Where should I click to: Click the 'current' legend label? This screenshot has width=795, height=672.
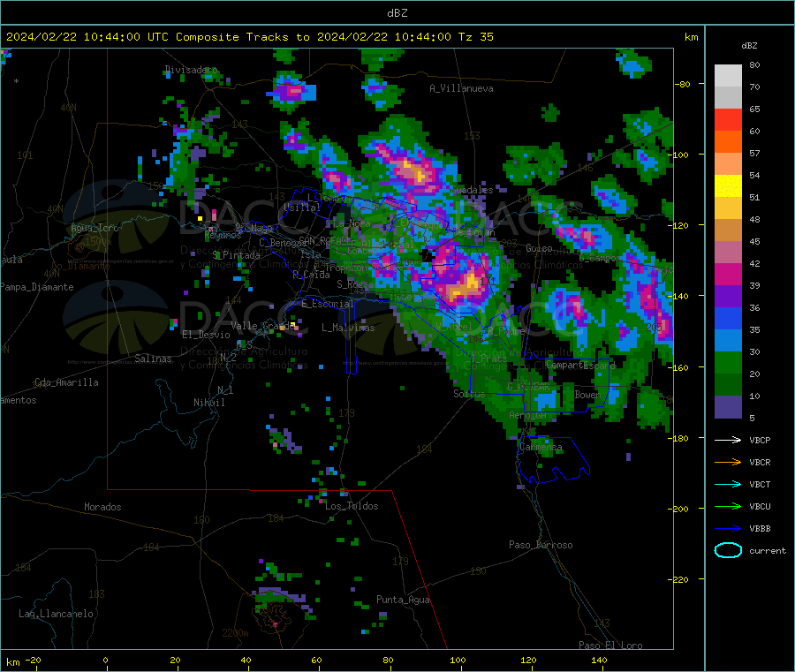(768, 550)
